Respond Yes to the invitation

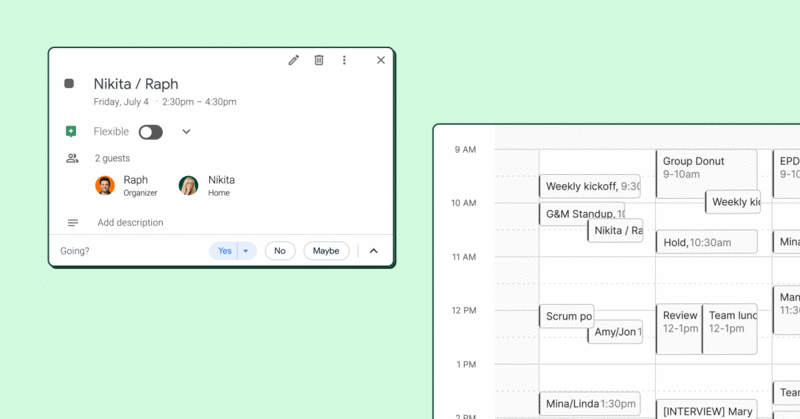[x=224, y=251]
